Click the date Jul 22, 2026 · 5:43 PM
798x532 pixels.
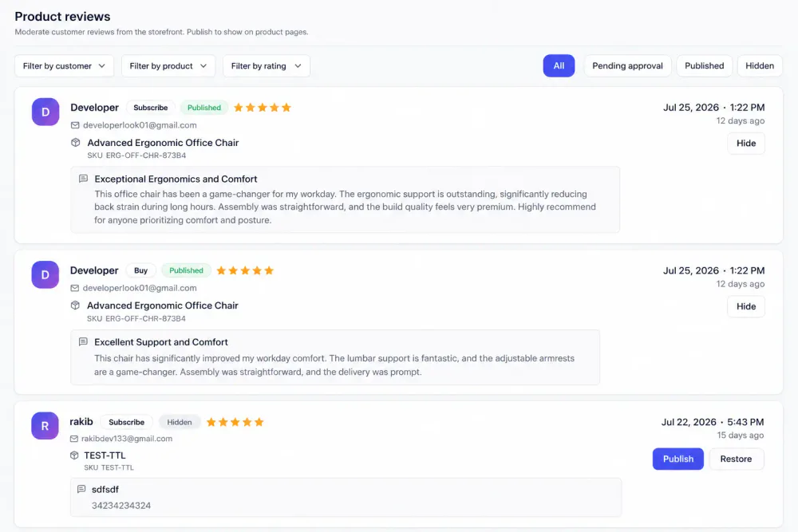point(713,422)
